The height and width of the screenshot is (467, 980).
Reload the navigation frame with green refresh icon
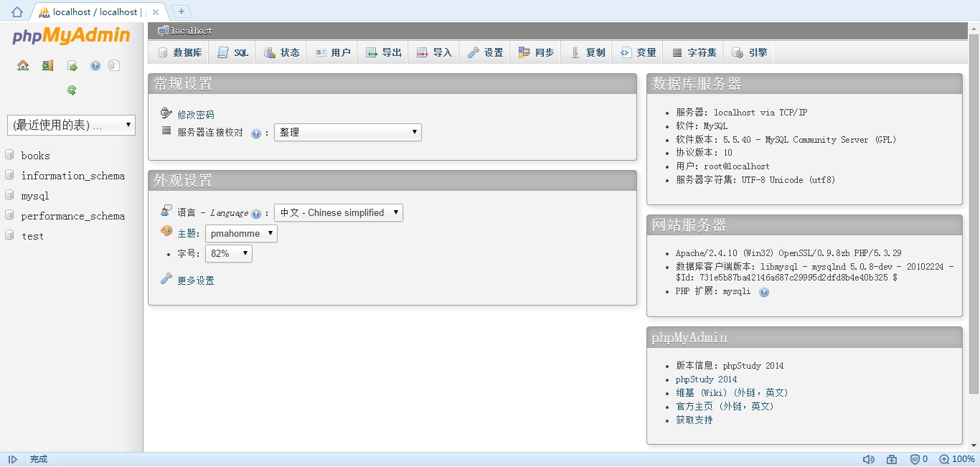(72, 90)
